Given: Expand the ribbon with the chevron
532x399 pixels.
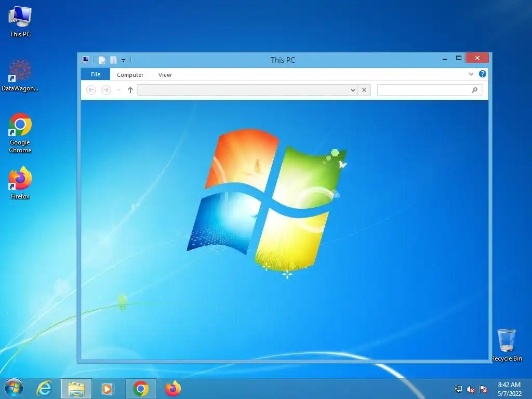Looking at the screenshot, I should [471, 74].
